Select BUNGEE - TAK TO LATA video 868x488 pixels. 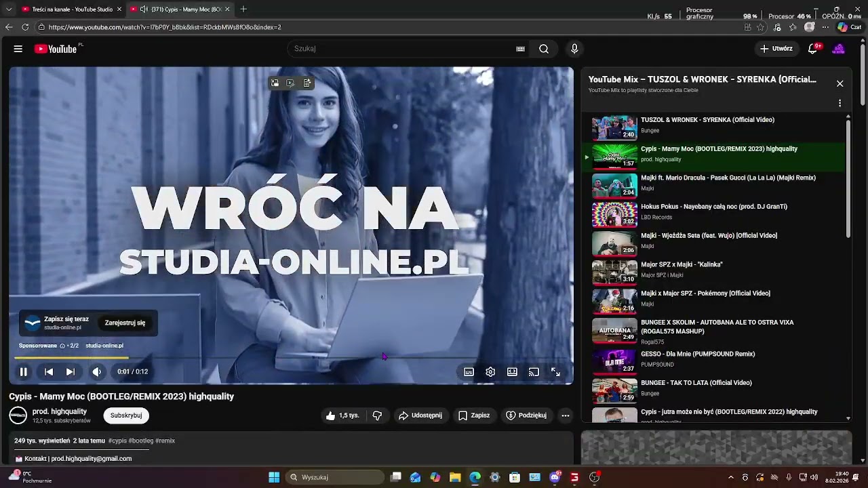click(714, 390)
